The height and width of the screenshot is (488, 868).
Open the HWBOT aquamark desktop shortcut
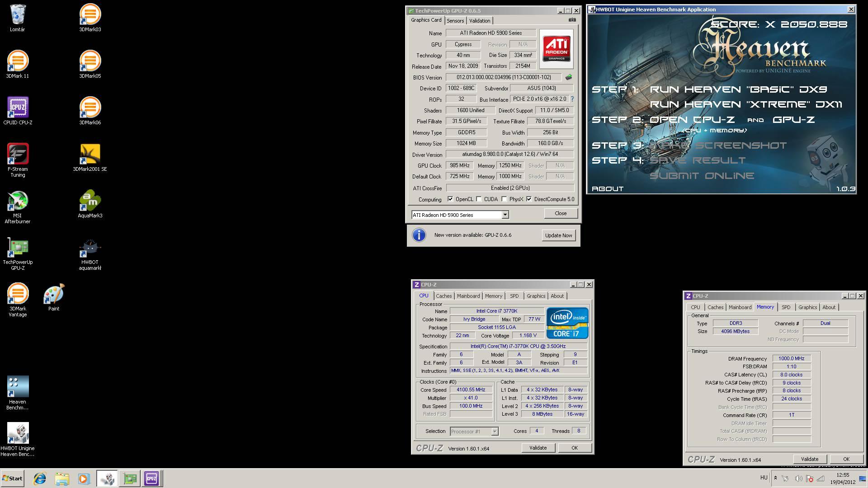coord(90,253)
